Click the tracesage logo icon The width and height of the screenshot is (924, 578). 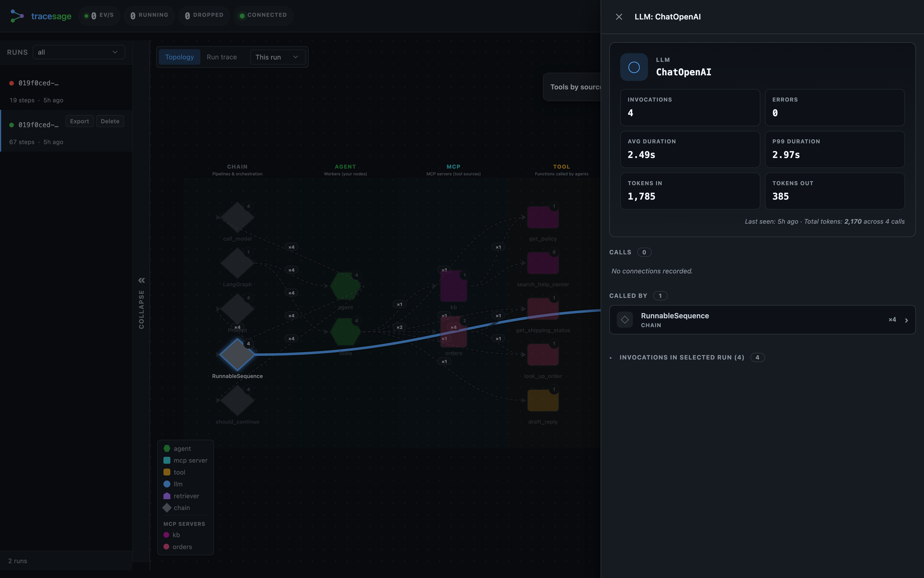click(17, 16)
